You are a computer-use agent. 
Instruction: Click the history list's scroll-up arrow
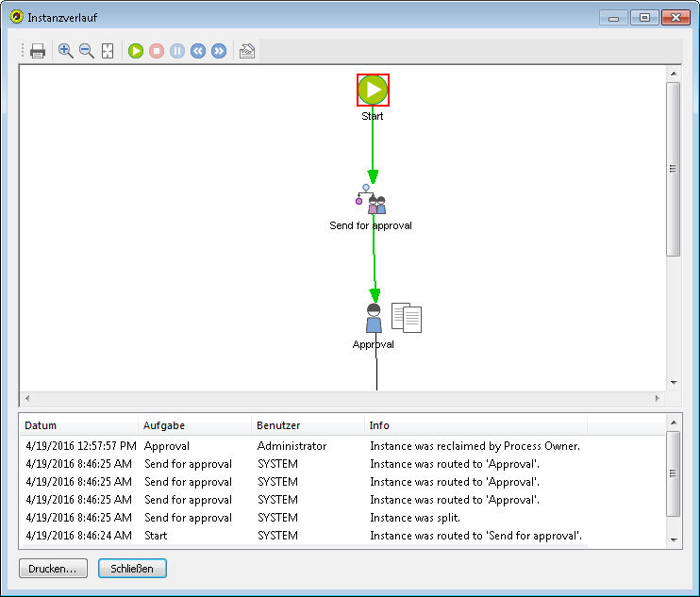674,423
